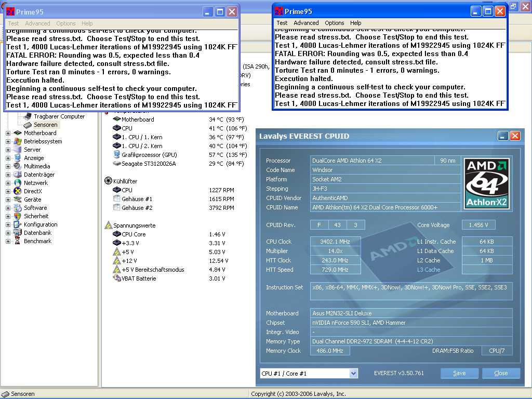Select the 'Gehäuse #2' fan row
Screen dimensions: 532x399
174,208
